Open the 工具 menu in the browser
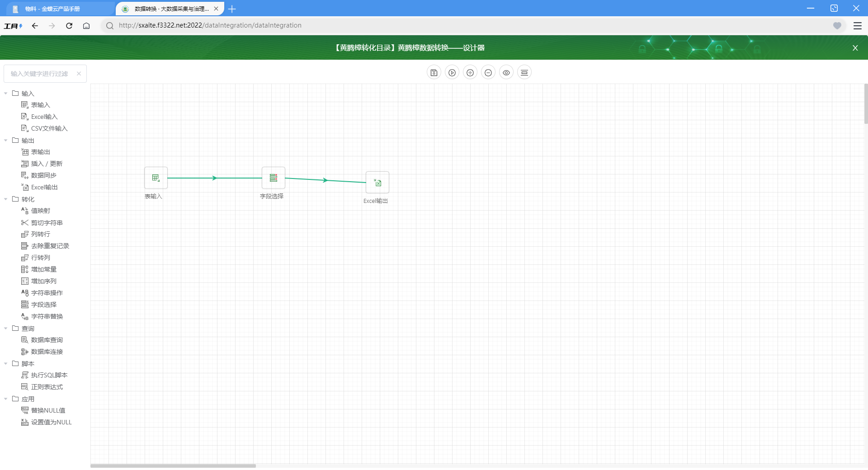Viewport: 868px width, 470px height. click(13, 26)
